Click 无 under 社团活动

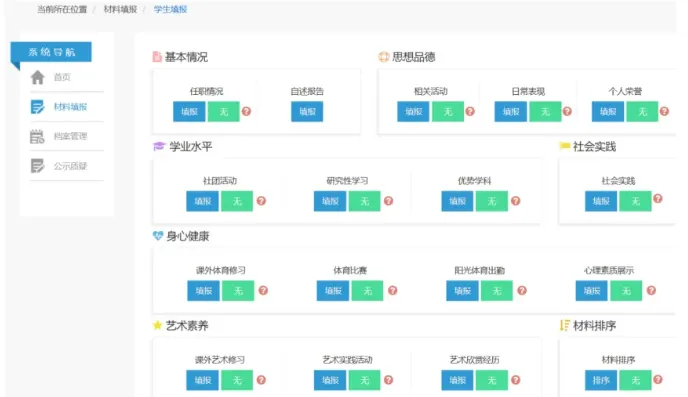coord(237,201)
